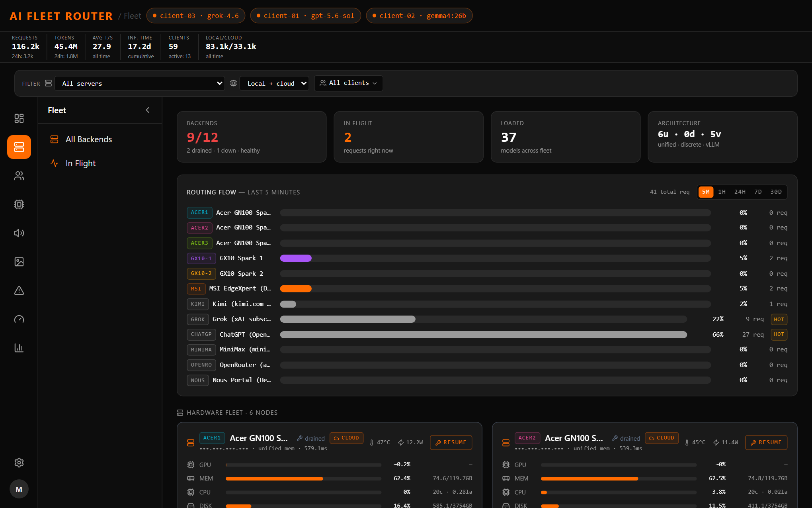Open the Local + cloud dropdown
812x508 pixels.
pos(274,83)
